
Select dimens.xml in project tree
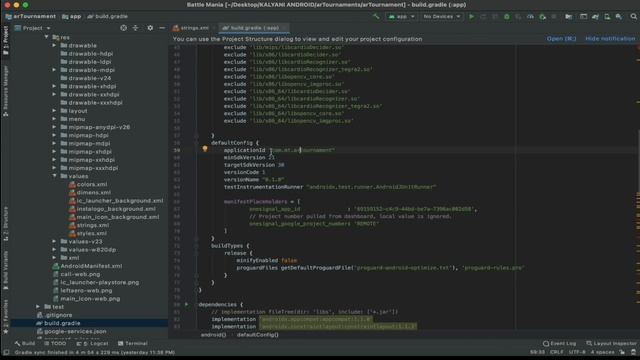click(89, 192)
